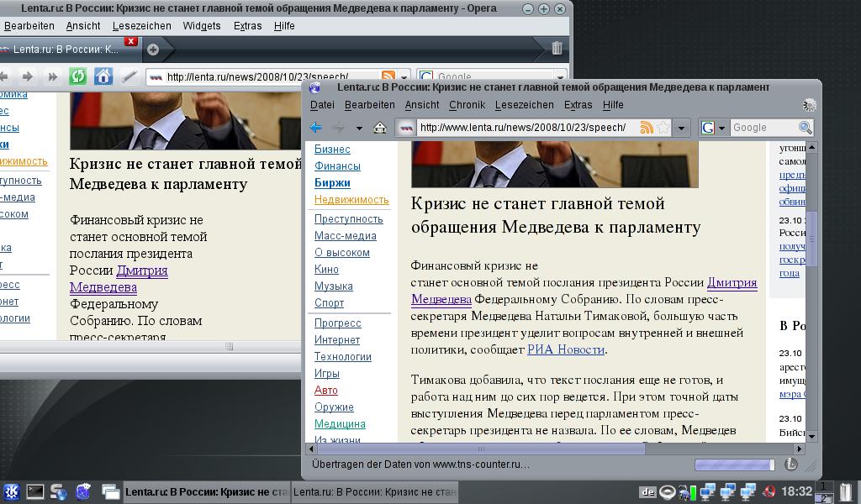Reload the page in Opera

[x=77, y=76]
